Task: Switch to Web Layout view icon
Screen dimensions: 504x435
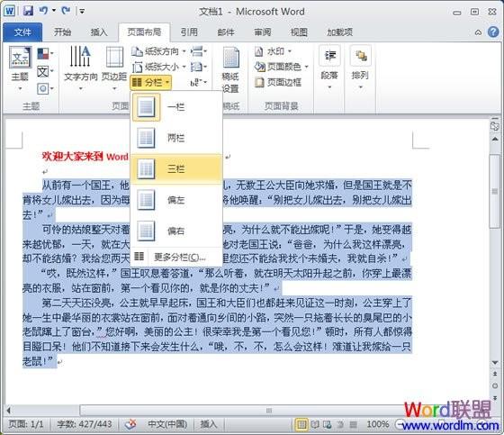Action: tap(328, 425)
